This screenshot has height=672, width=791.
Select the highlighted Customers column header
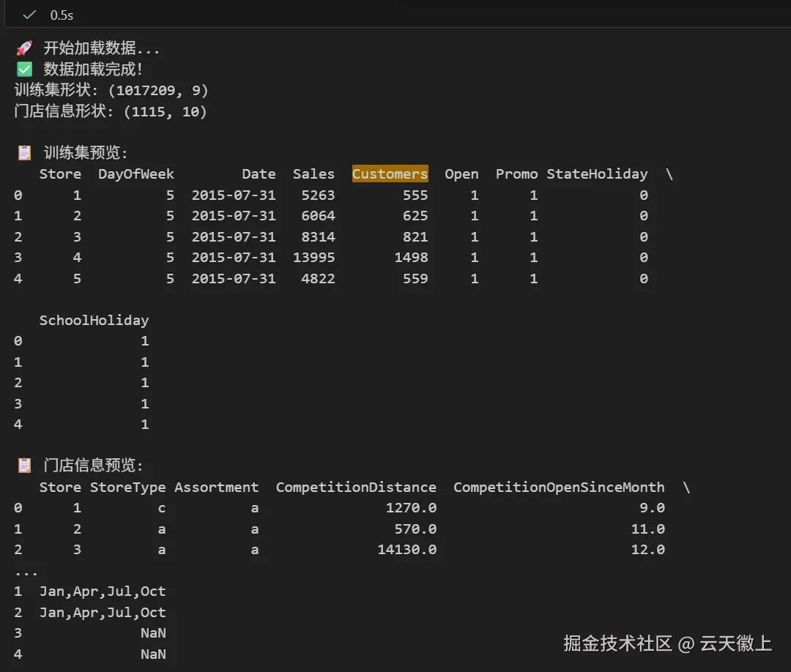coord(390,174)
